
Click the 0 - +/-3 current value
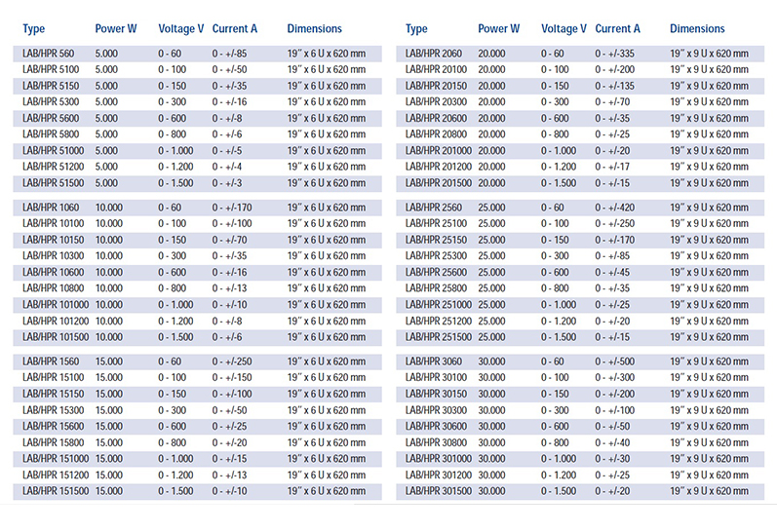[x=227, y=183]
